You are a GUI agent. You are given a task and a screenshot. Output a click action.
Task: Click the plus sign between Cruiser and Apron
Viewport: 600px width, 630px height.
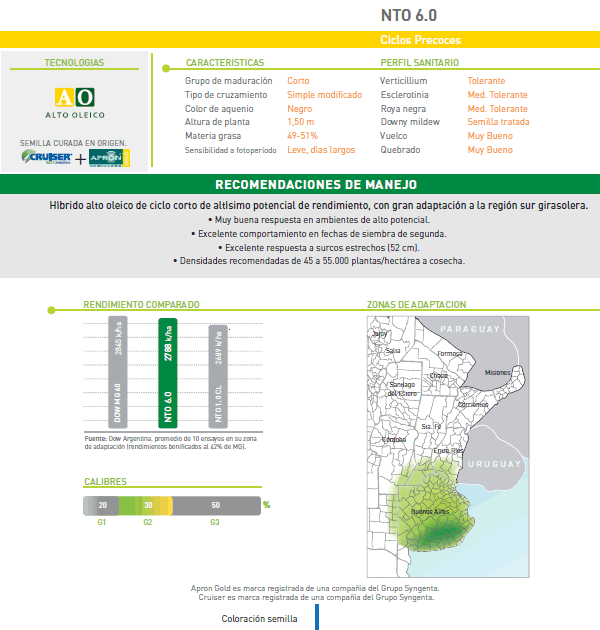[80, 159]
